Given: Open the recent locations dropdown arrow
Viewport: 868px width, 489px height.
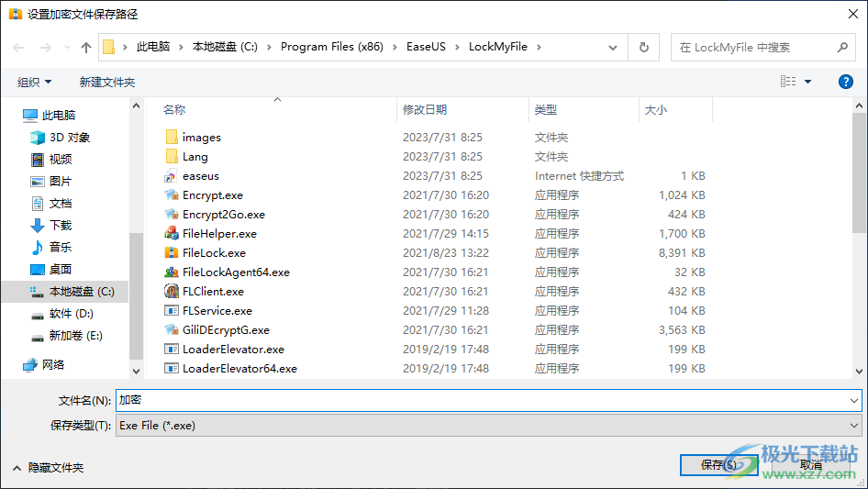Looking at the screenshot, I should coord(67,48).
